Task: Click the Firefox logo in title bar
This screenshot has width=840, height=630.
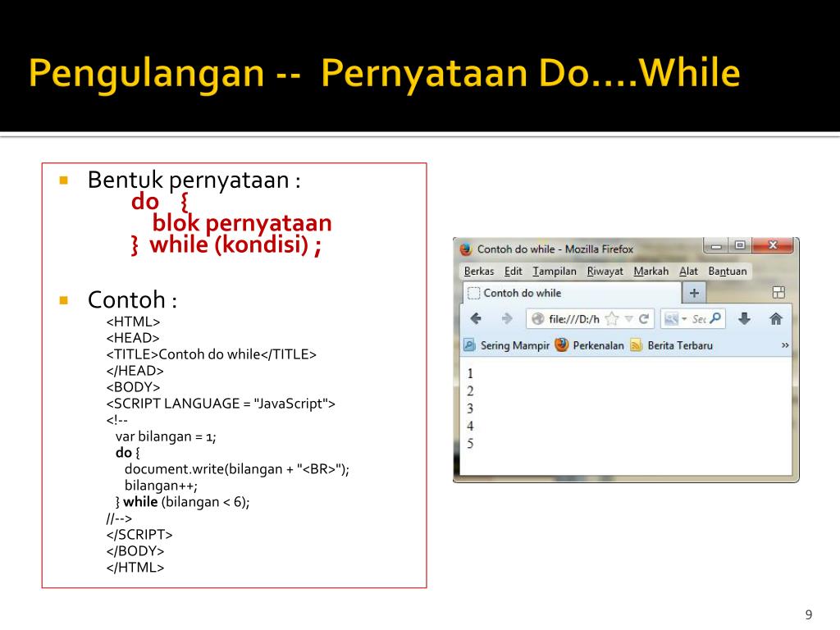Action: click(466, 249)
